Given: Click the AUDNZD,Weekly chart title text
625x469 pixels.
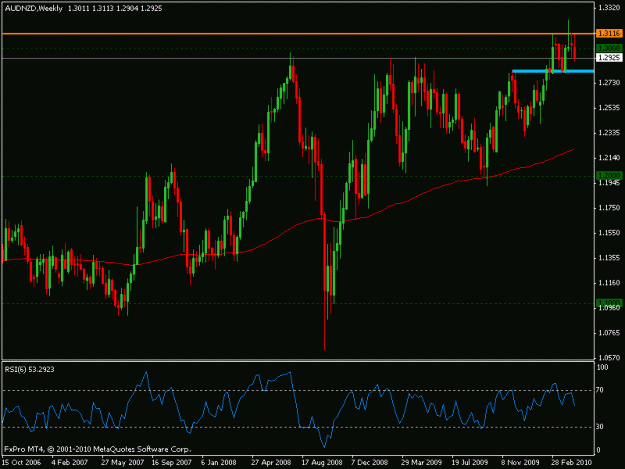Looking at the screenshot, I should tap(33, 8).
